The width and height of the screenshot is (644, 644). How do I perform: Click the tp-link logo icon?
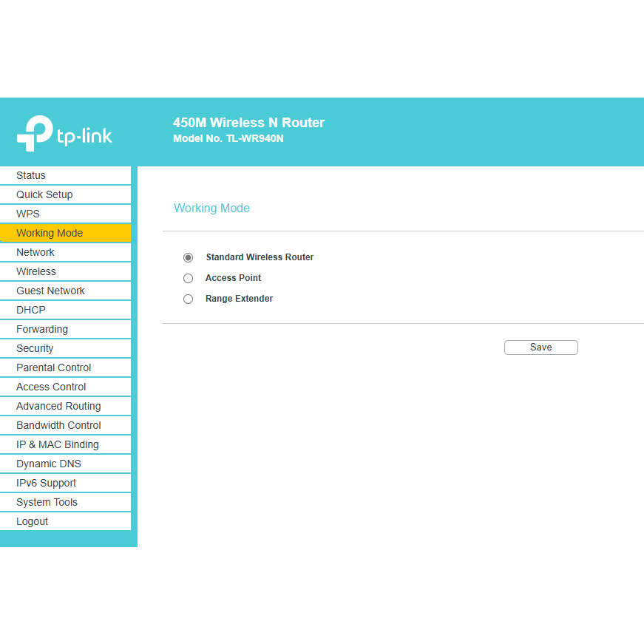click(35, 133)
